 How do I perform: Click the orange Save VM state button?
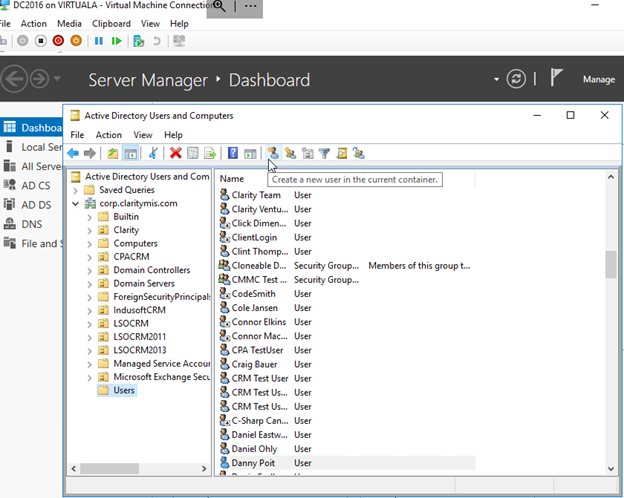(x=76, y=41)
